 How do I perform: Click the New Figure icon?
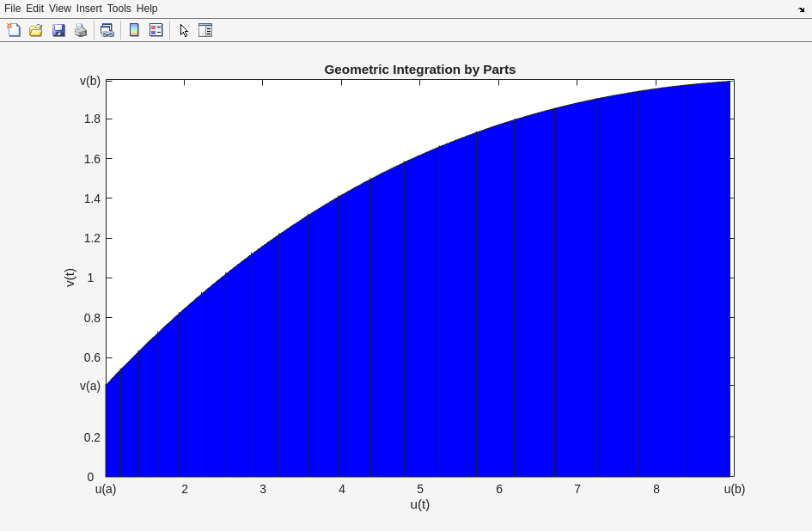(14, 30)
